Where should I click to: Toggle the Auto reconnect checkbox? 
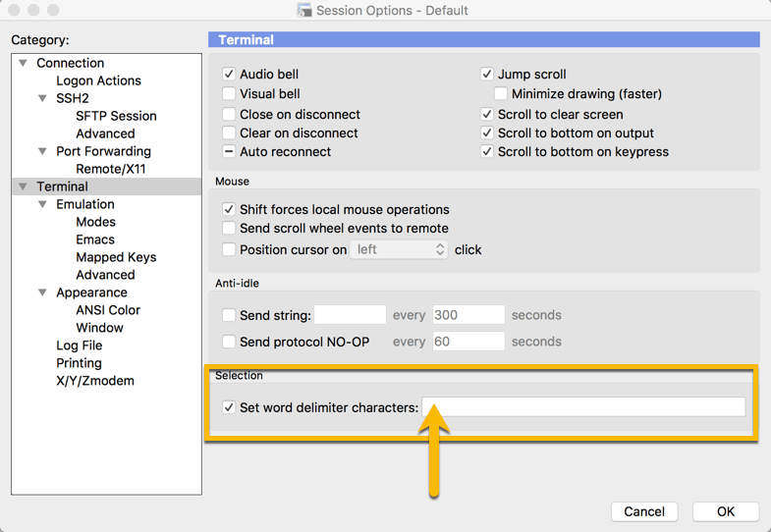(x=229, y=152)
